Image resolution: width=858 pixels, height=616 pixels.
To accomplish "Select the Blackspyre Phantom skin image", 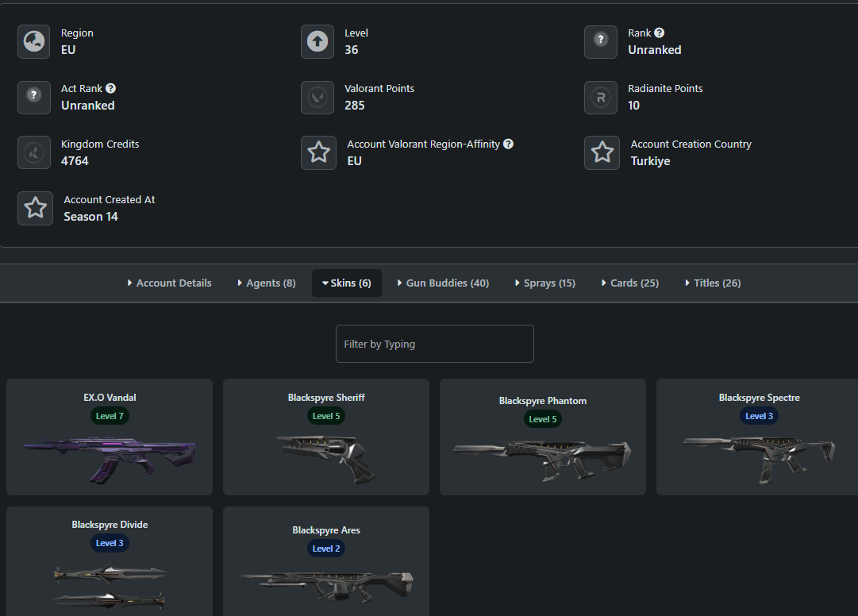I will (x=542, y=461).
